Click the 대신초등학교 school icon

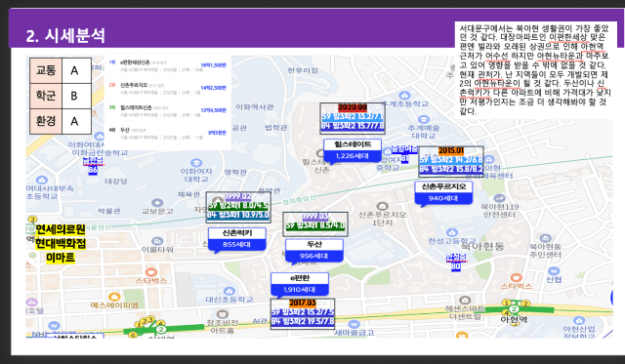pos(229,291)
